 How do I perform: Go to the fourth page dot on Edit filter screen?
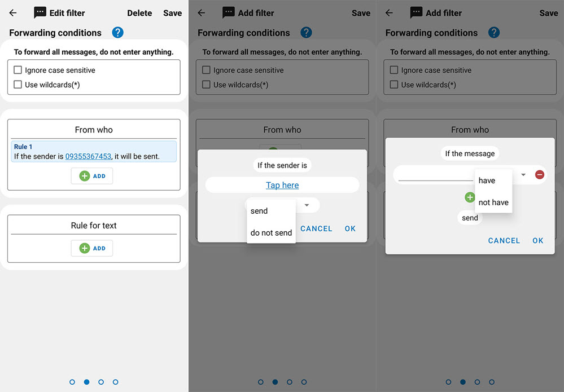(x=116, y=382)
